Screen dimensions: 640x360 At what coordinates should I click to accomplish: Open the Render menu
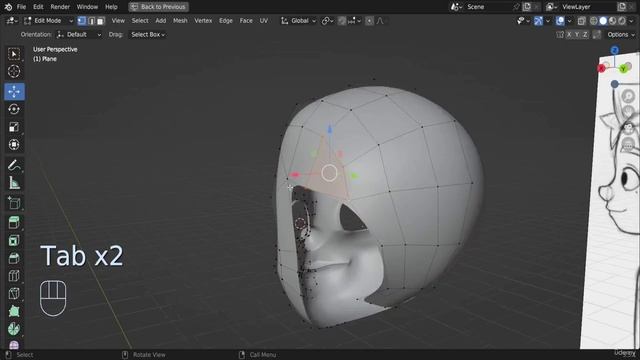pos(60,7)
